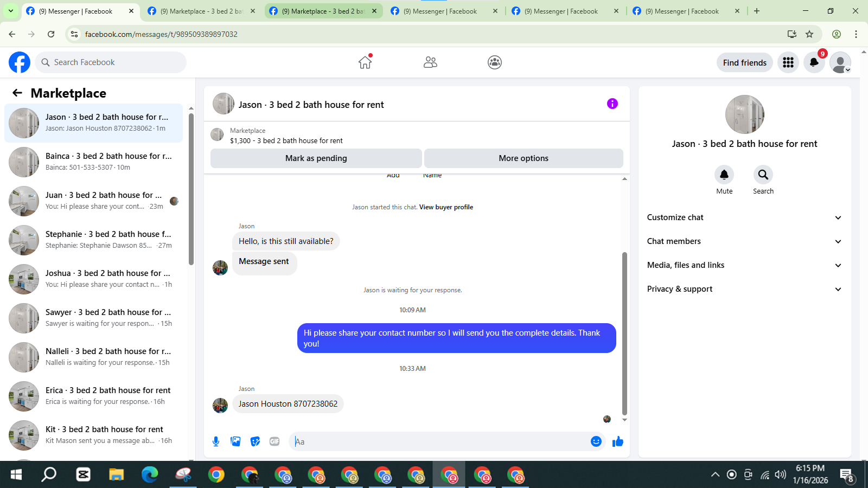Viewport: 868px width, 488px height.
Task: Open Juan conversation in chat list
Action: tap(94, 201)
